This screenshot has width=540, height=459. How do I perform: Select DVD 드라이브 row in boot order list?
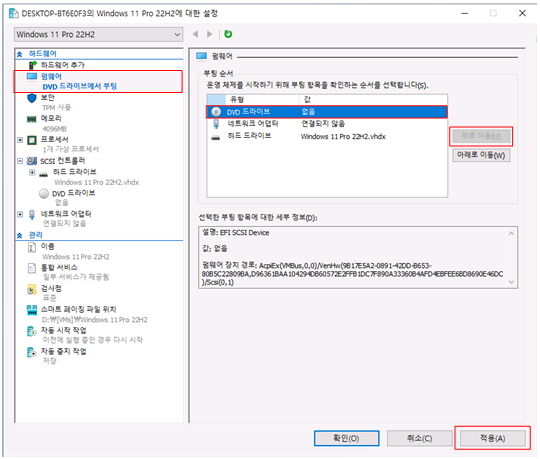[327, 112]
